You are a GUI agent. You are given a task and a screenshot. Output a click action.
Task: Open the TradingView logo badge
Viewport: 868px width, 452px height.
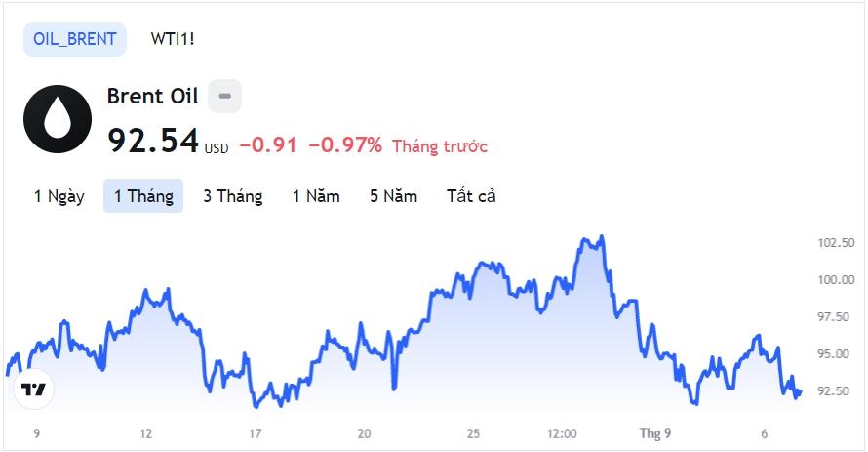coord(34,390)
